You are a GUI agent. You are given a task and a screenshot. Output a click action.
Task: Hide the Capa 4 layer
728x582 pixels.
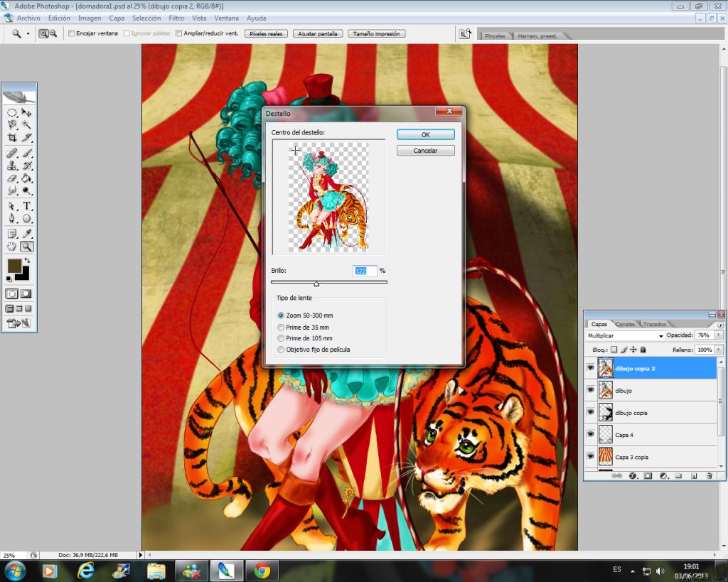coord(591,434)
